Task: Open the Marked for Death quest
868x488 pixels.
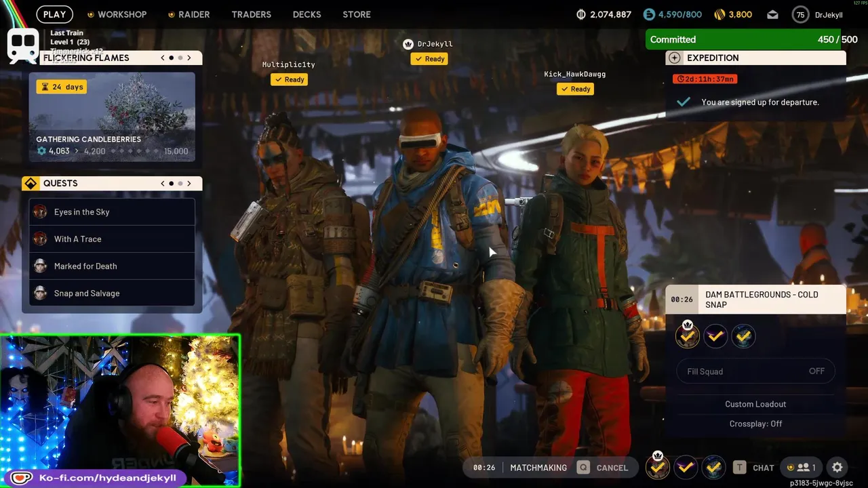Action: tap(112, 266)
